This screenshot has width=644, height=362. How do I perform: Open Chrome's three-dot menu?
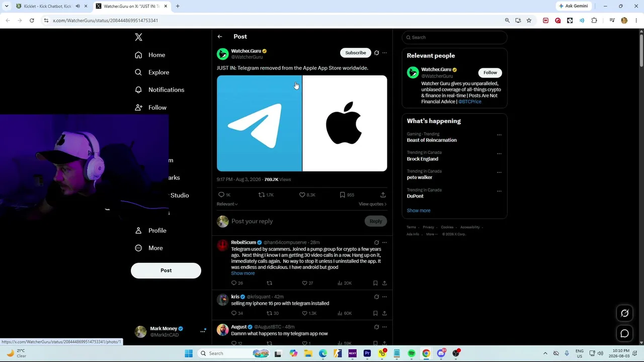tap(635, 21)
